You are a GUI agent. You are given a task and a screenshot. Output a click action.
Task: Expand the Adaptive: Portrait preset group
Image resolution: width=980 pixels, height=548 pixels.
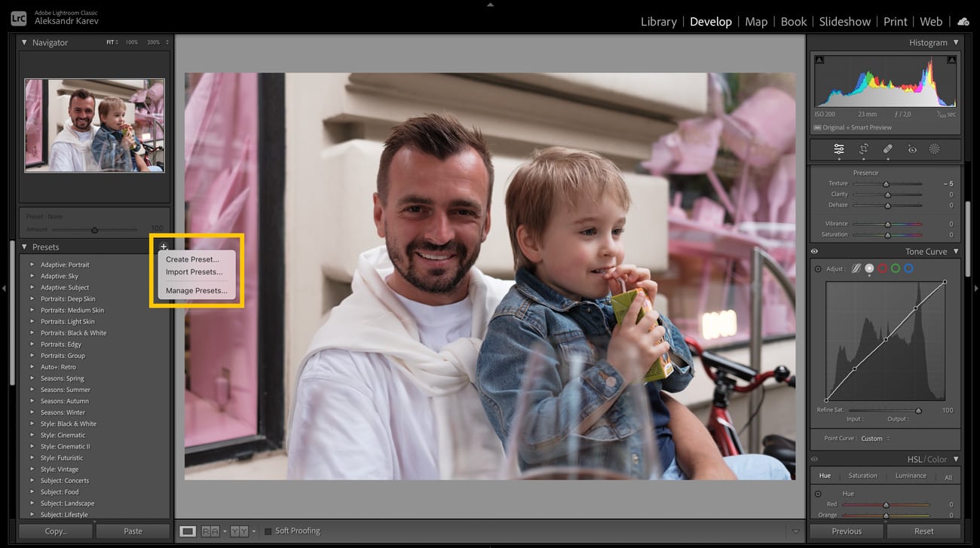click(x=32, y=265)
